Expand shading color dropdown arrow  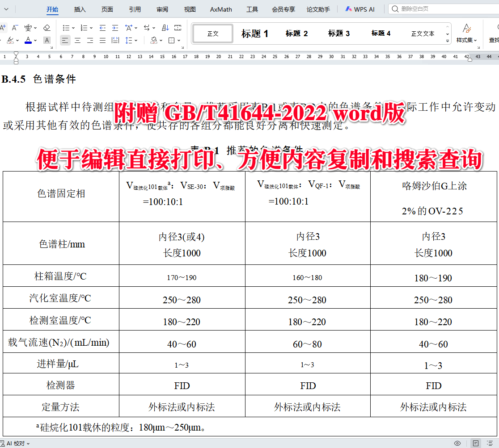pos(161,40)
